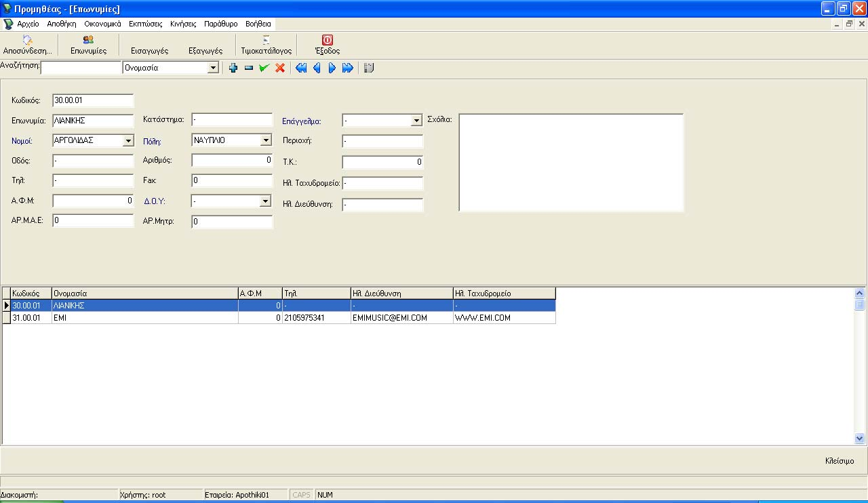Screen dimensions: 868x503
Task: Click the Κωδικός field with 30.00.01
Action: point(93,100)
